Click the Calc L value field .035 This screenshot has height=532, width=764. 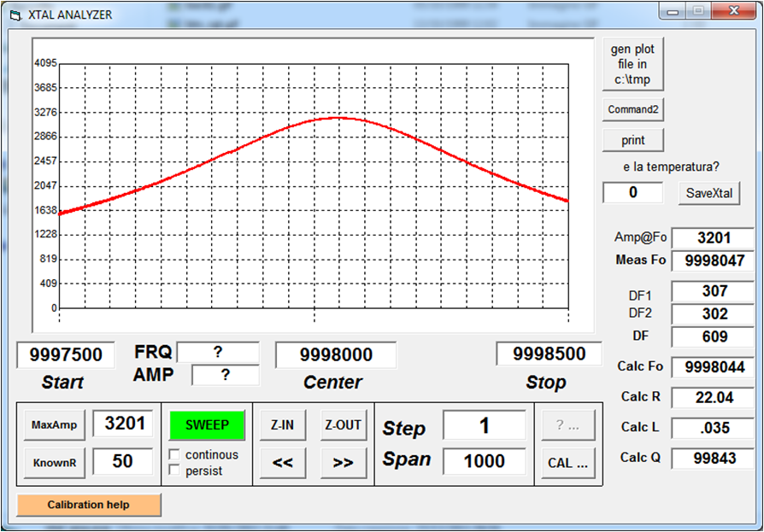tap(714, 428)
